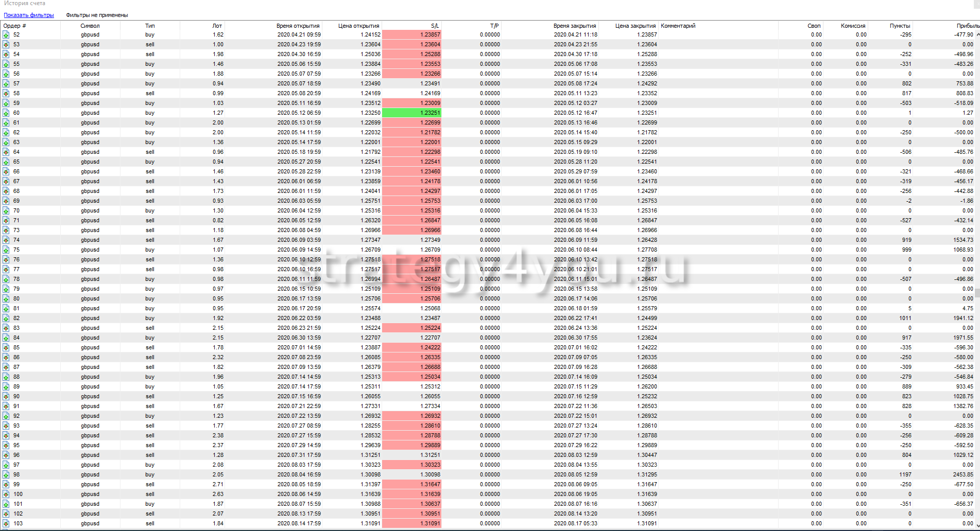Sort table by Пункты column header

(900, 26)
